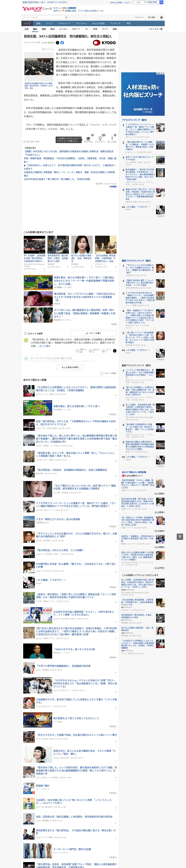Share the first comment on X
The width and height of the screenshot is (186, 868).
coord(115,351)
